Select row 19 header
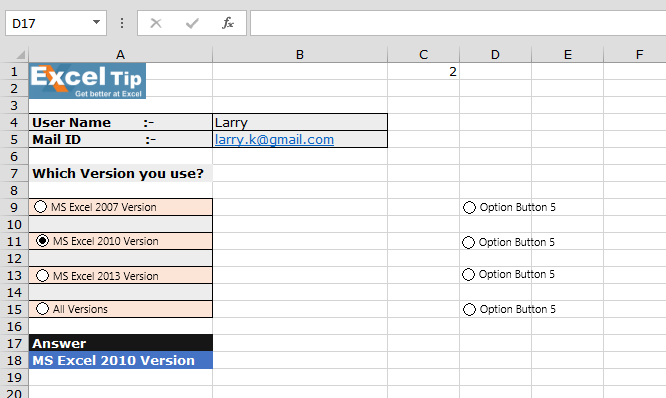666x398 pixels. (14, 377)
